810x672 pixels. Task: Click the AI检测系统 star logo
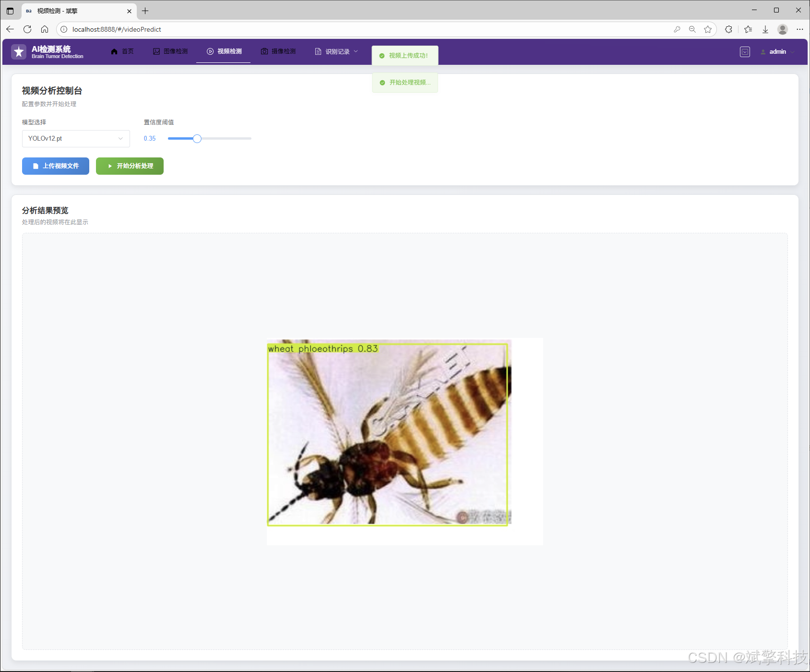coord(19,52)
